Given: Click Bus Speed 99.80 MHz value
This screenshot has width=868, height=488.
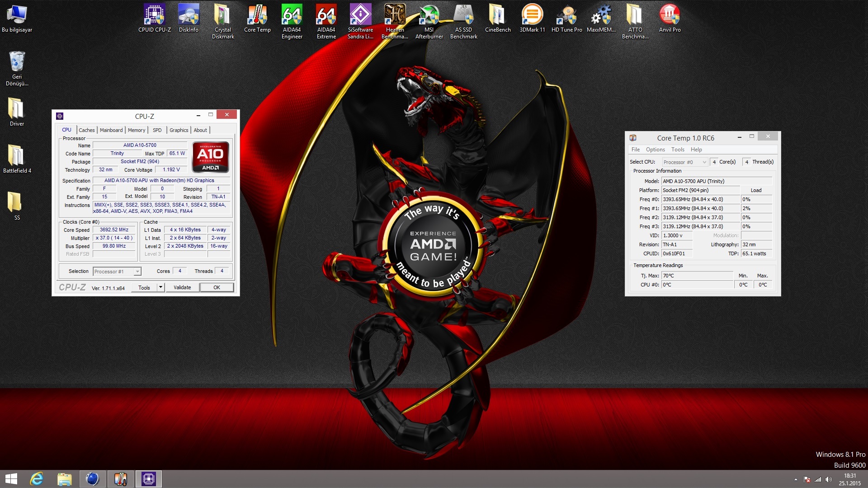Looking at the screenshot, I should (x=114, y=246).
